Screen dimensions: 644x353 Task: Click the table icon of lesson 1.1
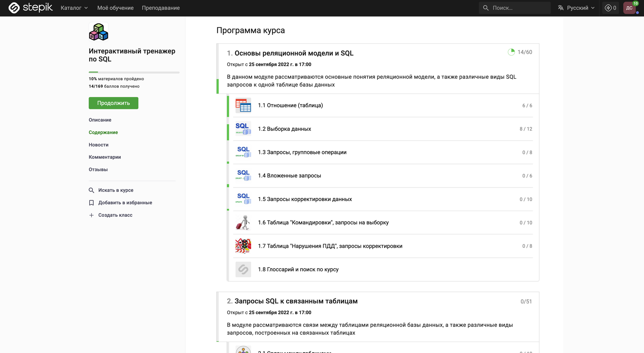click(x=243, y=105)
